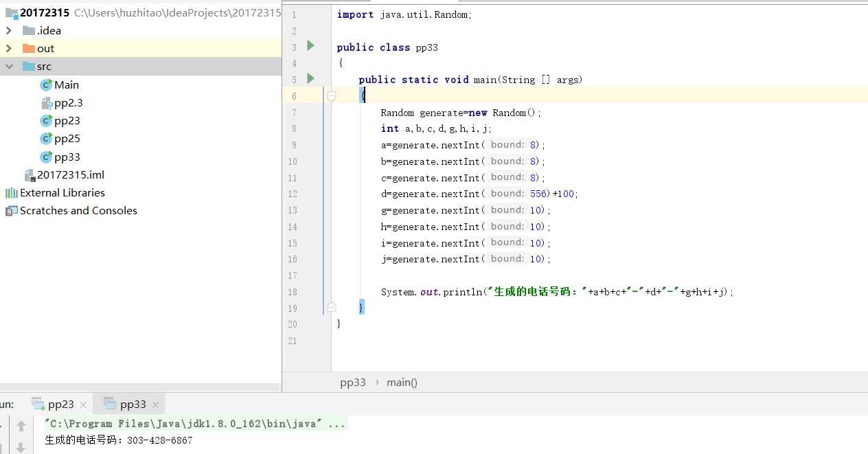Click pp33 in the editor breadcrumb
868x454 pixels.
[353, 383]
